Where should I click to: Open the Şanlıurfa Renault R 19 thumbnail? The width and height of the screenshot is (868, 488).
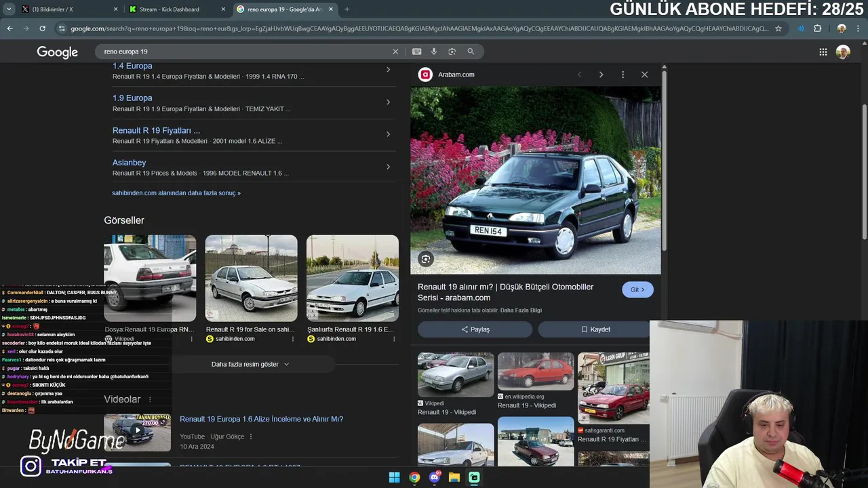(353, 278)
